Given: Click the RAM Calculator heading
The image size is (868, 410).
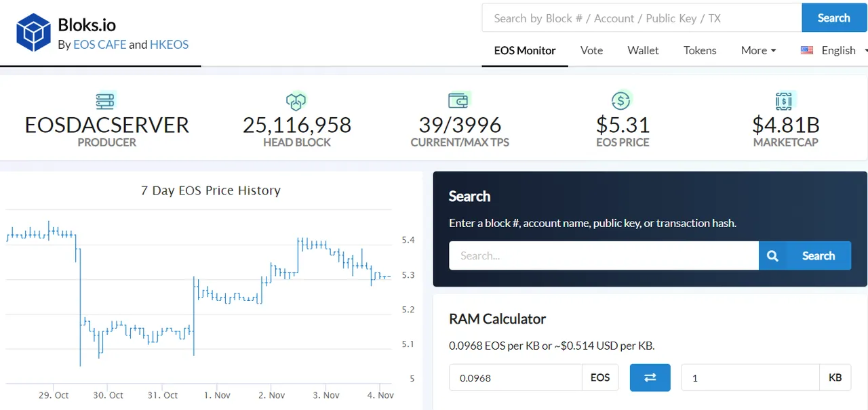Looking at the screenshot, I should tap(497, 319).
